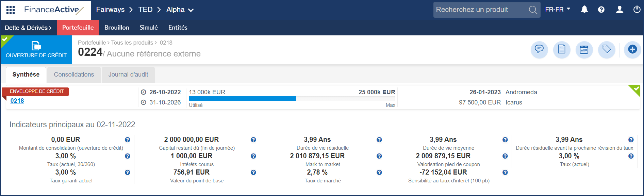
Task: Open the user profile icon
Action: 620,10
